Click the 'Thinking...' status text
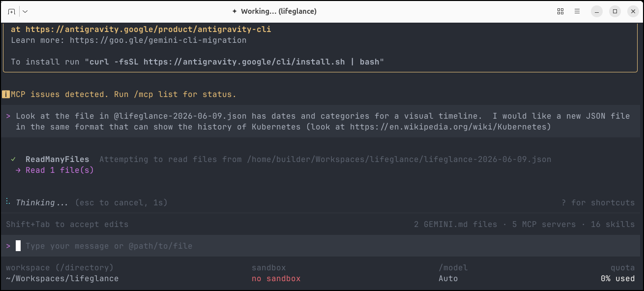The width and height of the screenshot is (644, 291). point(42,202)
